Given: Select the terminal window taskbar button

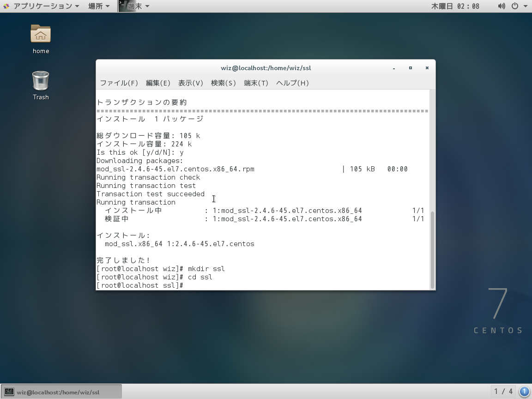Looking at the screenshot, I should (61, 392).
